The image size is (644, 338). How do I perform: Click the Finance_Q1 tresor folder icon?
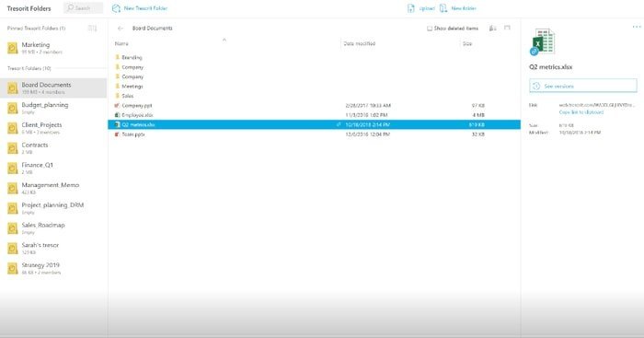pyautogui.click(x=13, y=169)
